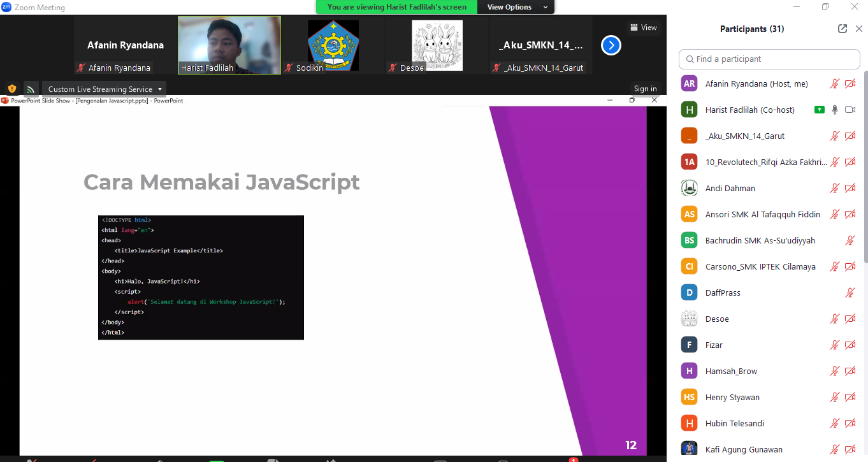Open the View layout menu

(643, 27)
